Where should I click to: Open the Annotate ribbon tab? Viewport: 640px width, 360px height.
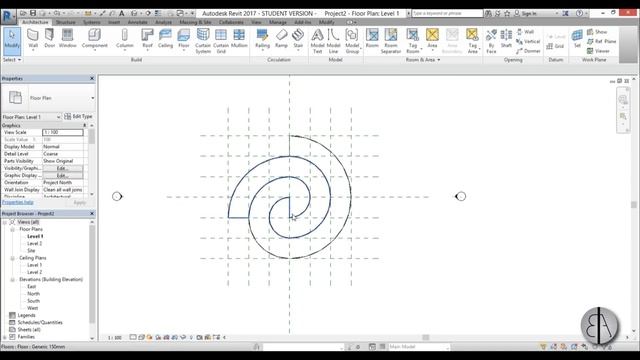pos(138,22)
